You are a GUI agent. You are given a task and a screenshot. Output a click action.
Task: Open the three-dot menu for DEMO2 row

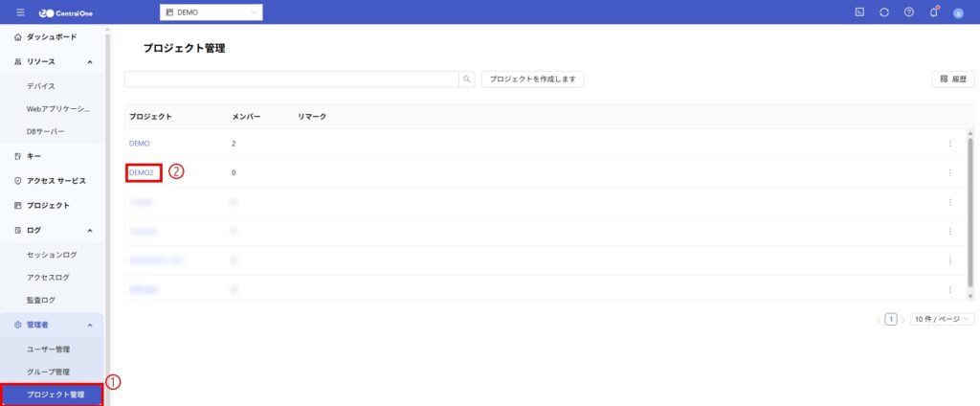pos(949,173)
